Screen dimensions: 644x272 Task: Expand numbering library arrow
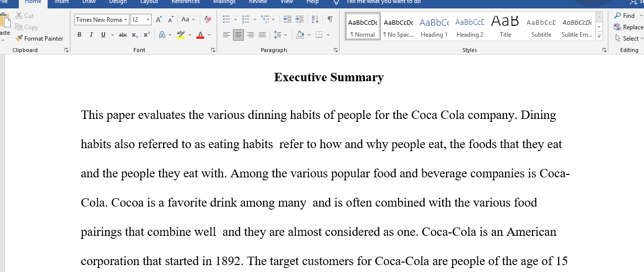coord(255,19)
